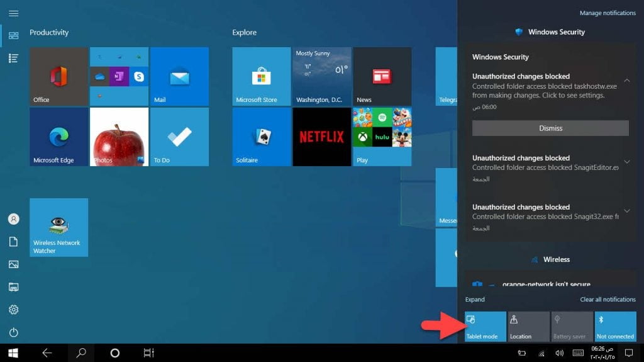
Task: Open Cortana circle on taskbar
Action: tap(115, 353)
